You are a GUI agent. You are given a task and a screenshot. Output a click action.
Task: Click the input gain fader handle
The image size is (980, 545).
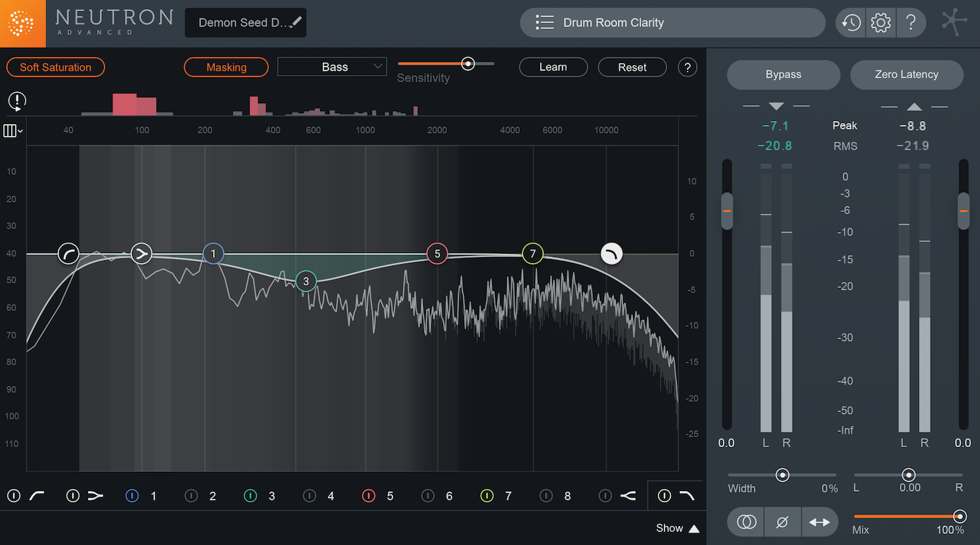pyautogui.click(x=727, y=211)
